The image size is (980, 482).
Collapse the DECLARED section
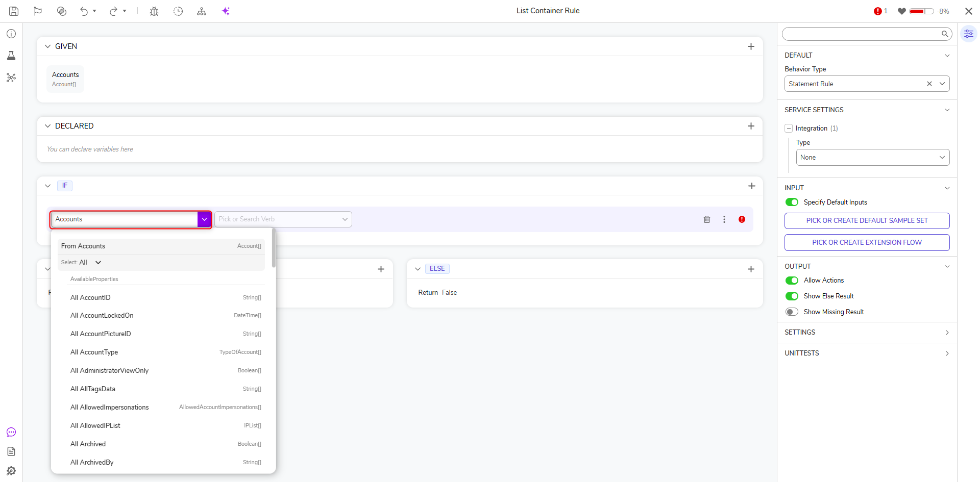[x=47, y=126]
